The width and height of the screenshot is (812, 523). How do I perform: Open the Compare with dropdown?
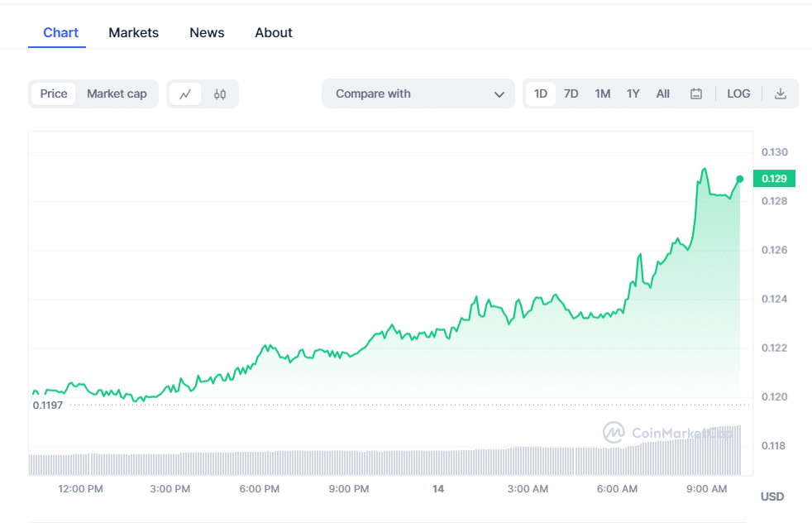point(418,94)
